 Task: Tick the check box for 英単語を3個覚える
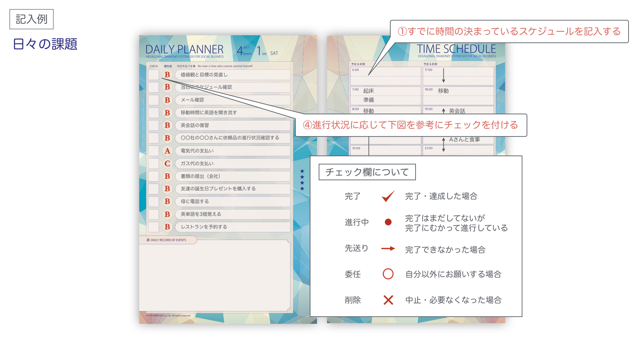coord(154,214)
